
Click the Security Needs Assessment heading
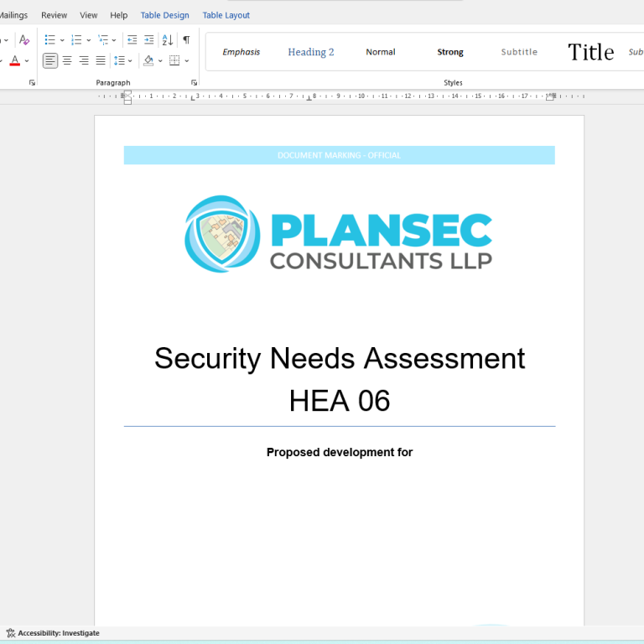coord(340,359)
